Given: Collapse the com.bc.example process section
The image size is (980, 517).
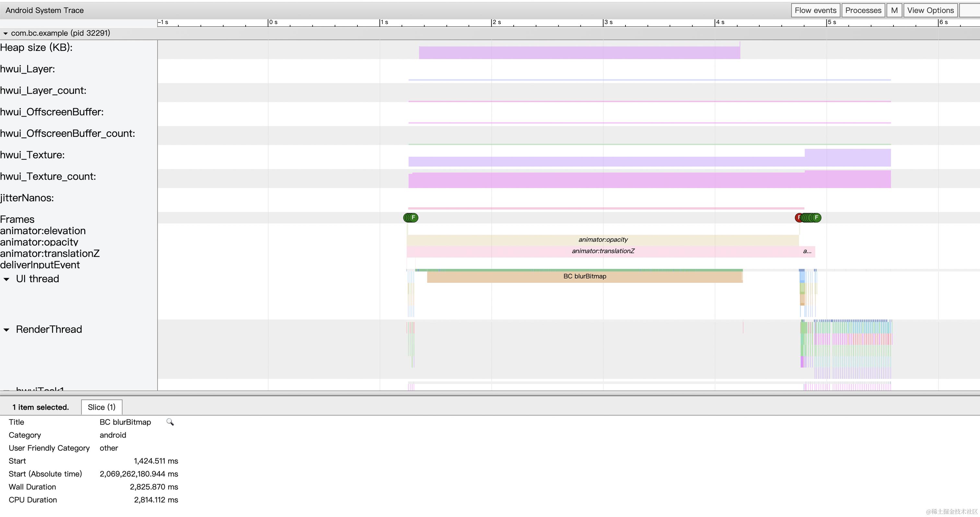Looking at the screenshot, I should [x=5, y=33].
